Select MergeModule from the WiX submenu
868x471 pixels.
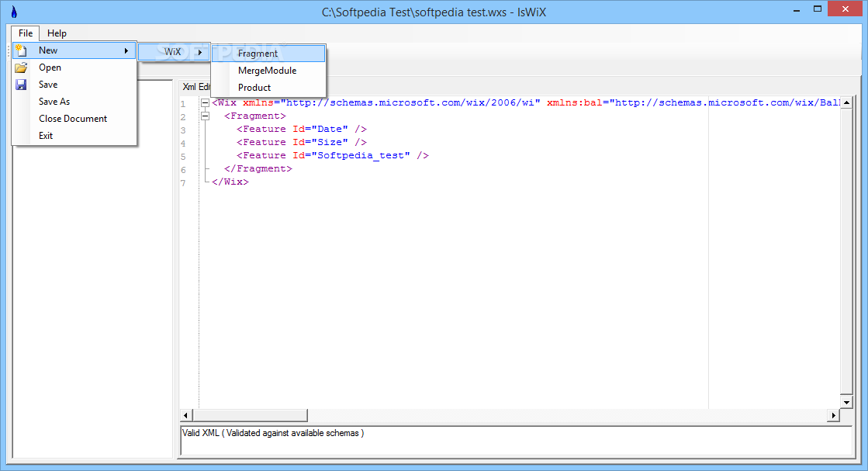tap(268, 71)
